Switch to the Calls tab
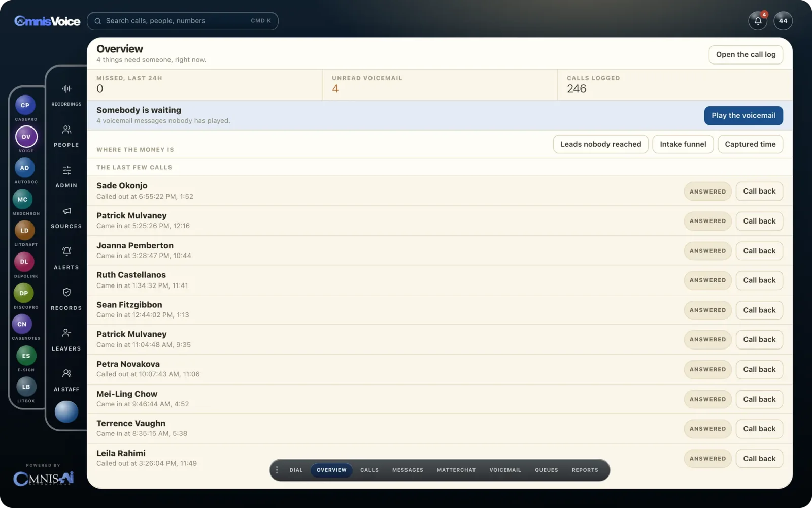 pyautogui.click(x=369, y=470)
